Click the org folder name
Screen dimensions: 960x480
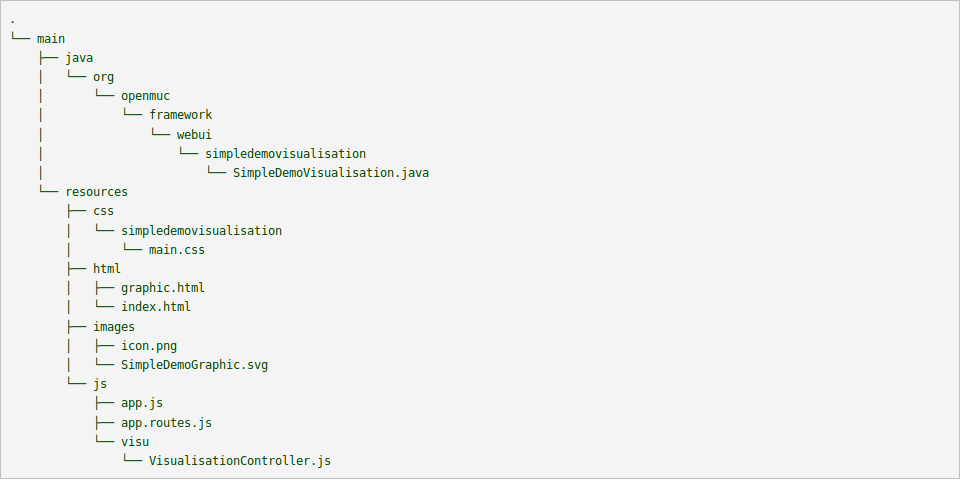tap(103, 76)
